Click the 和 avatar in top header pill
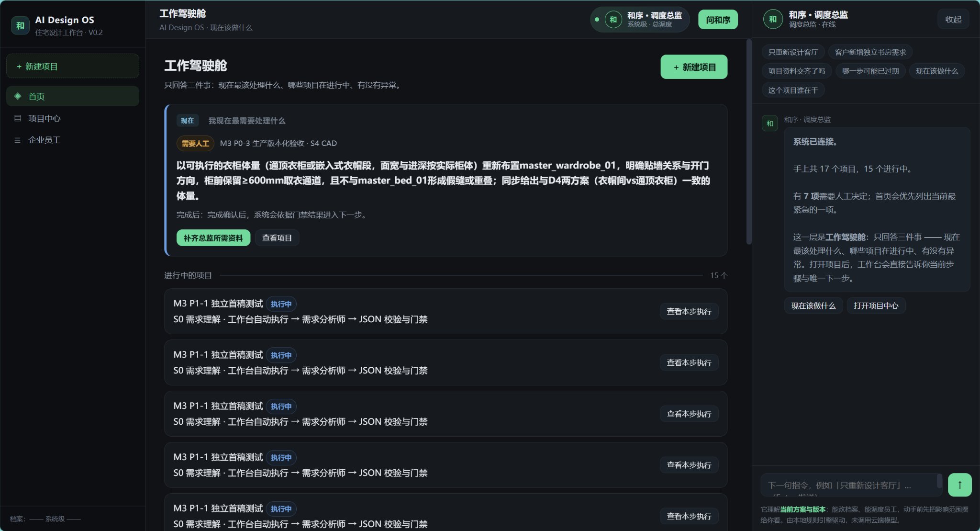The width and height of the screenshot is (980, 531). 613,20
